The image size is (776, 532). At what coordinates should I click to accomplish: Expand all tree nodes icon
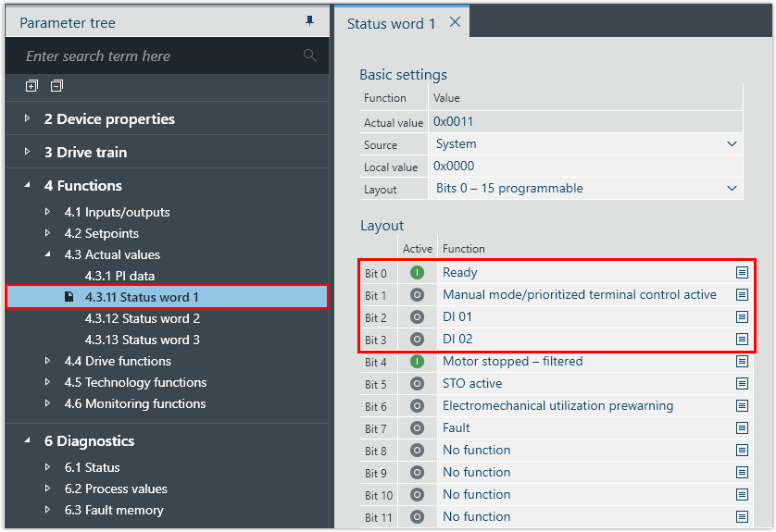[x=31, y=86]
